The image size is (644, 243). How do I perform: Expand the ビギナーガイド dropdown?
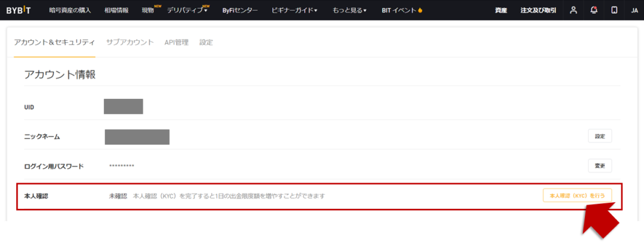294,10
